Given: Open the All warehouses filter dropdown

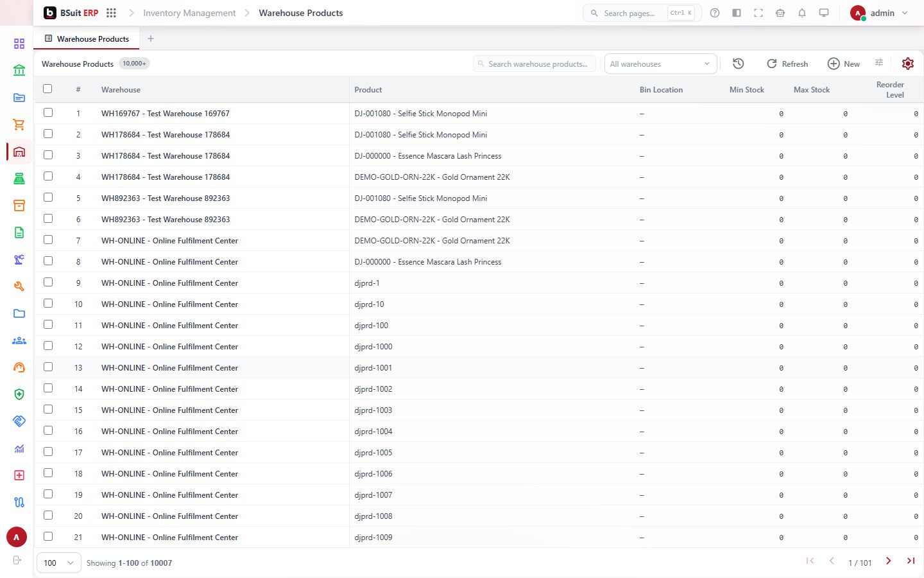Looking at the screenshot, I should tap(660, 64).
